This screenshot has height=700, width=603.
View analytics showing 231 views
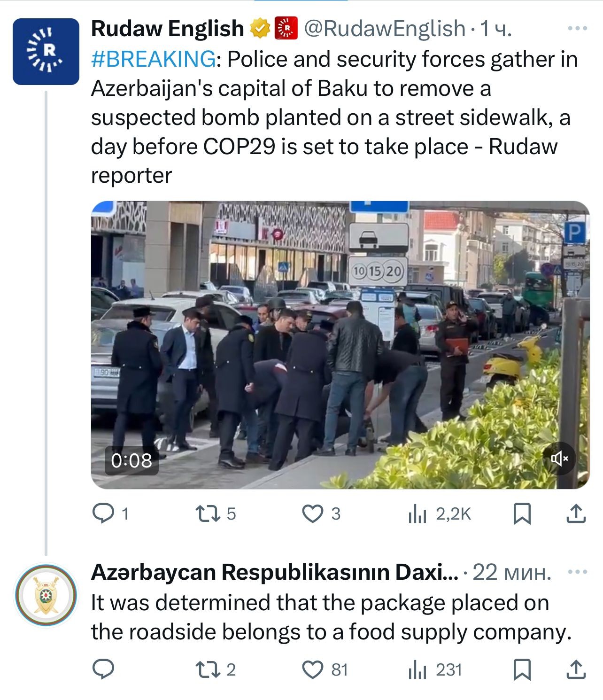435,669
